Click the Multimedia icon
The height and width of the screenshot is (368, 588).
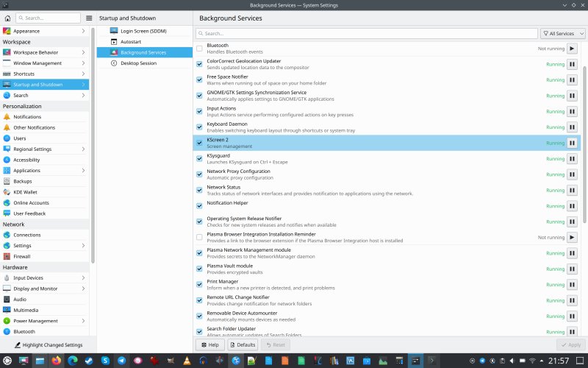tap(7, 310)
